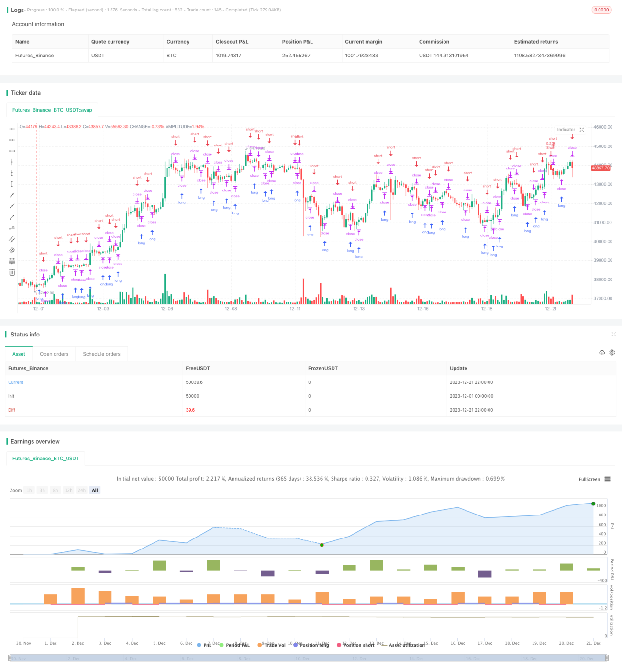Select the Fibonacci lines drawing tool
The width and height of the screenshot is (622, 672).
(x=12, y=261)
